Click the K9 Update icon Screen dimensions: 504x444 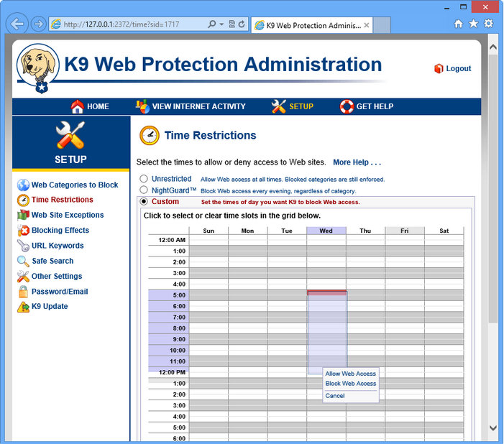tap(23, 307)
